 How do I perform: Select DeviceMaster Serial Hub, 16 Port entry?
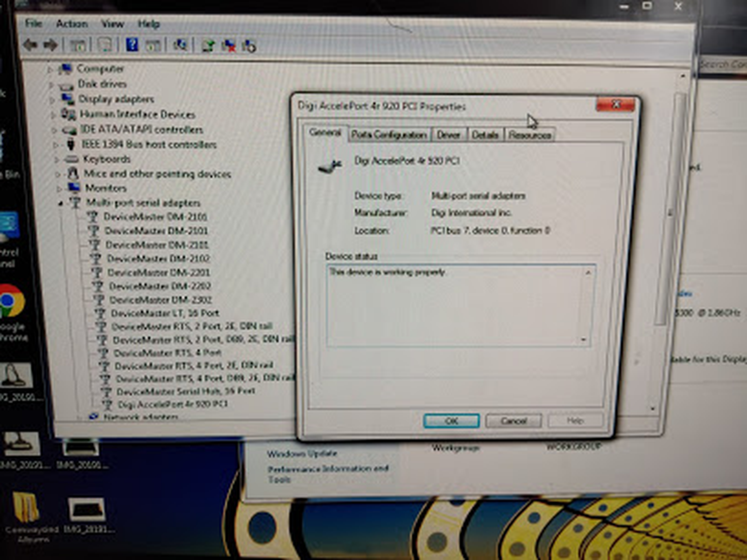coord(186,391)
